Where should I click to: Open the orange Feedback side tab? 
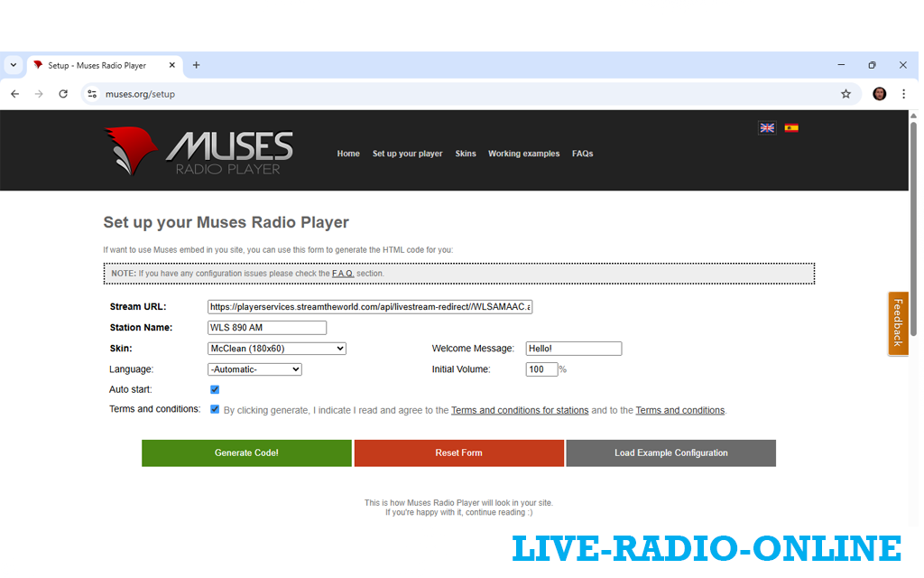point(898,323)
